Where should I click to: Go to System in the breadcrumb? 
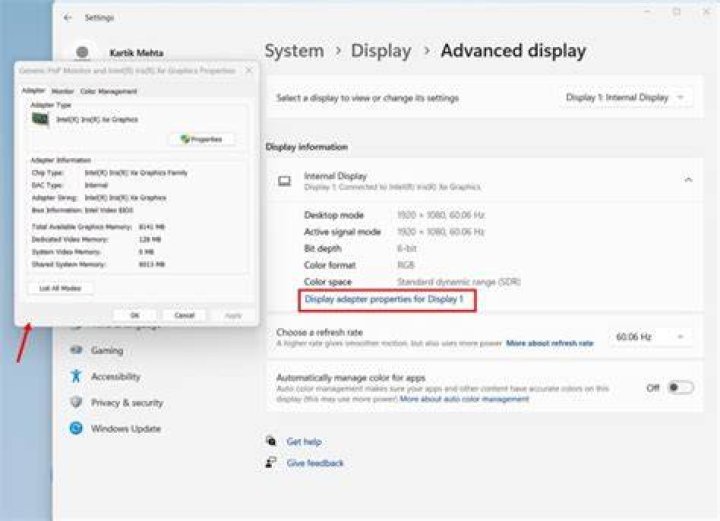point(294,50)
